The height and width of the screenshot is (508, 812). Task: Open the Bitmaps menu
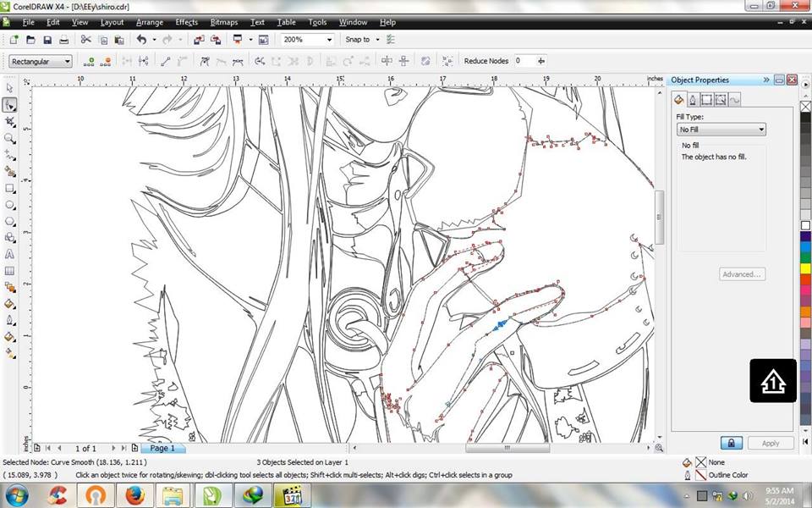tap(223, 22)
